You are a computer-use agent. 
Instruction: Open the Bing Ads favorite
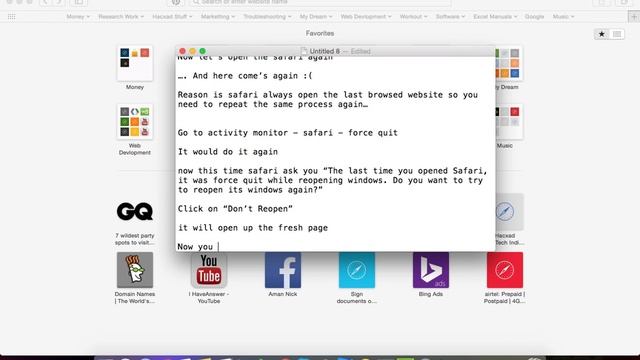point(431,270)
